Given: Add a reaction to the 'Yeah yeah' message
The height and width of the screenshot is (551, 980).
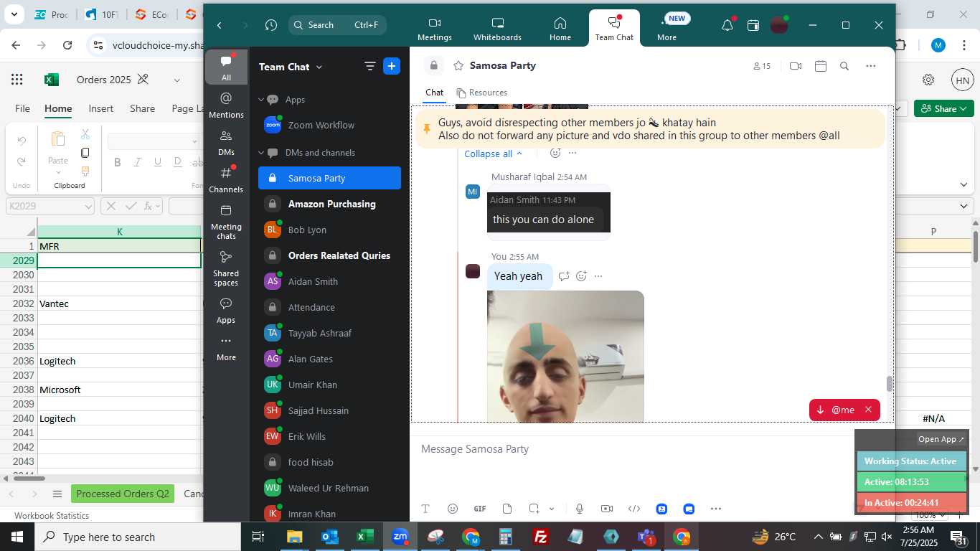Looking at the screenshot, I should coord(582,276).
